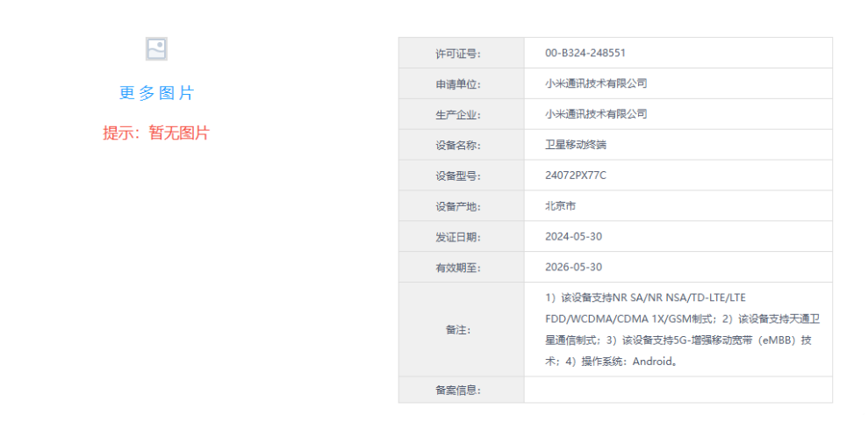Viewport: 868px width, 423px height.
Task: Click the device name 卫星移动终端
Action: pos(576,145)
